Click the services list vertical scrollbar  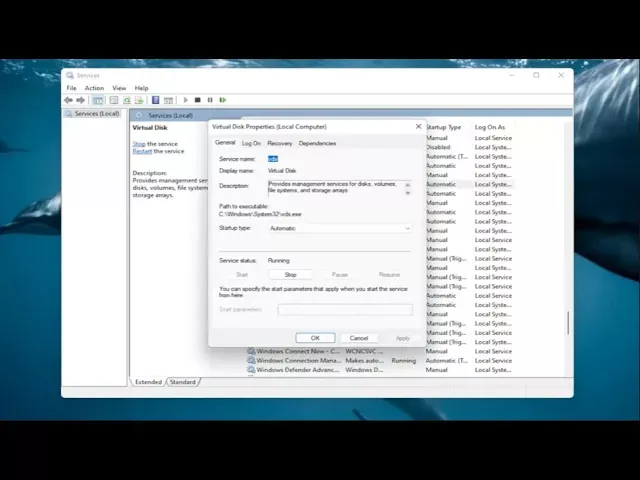coord(568,322)
